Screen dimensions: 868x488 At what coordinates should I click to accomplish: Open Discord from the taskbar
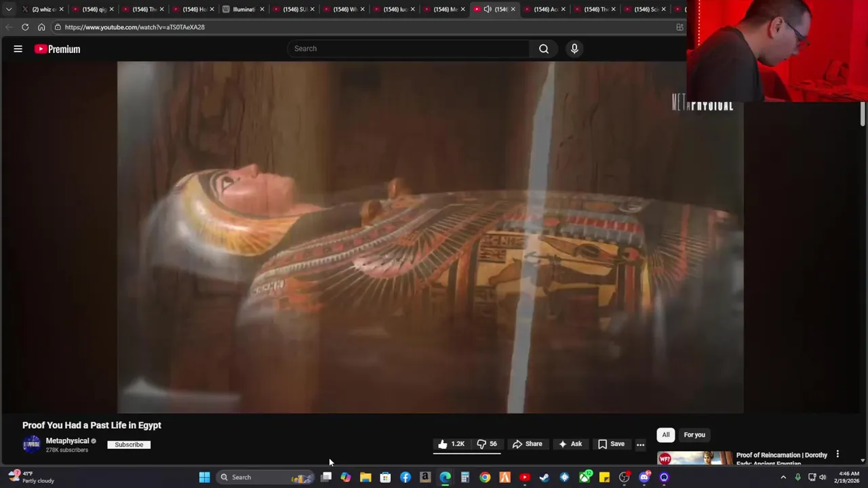pyautogui.click(x=644, y=477)
